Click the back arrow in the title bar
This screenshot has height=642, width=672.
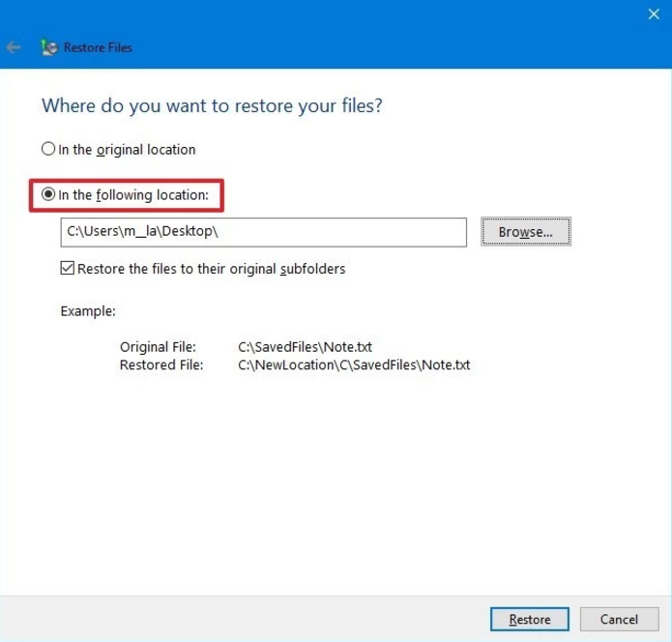click(x=14, y=47)
